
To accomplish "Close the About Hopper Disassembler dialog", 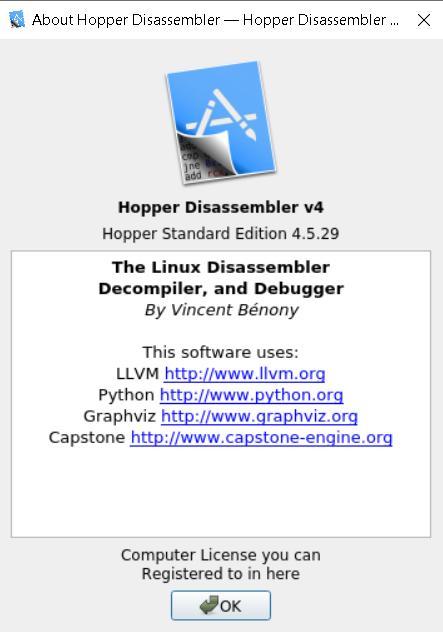I will 424,20.
